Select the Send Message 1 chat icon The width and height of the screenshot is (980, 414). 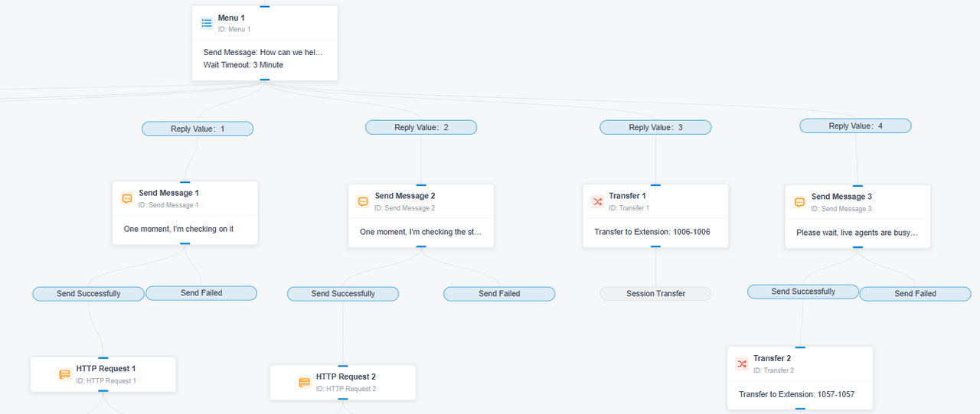coord(127,199)
